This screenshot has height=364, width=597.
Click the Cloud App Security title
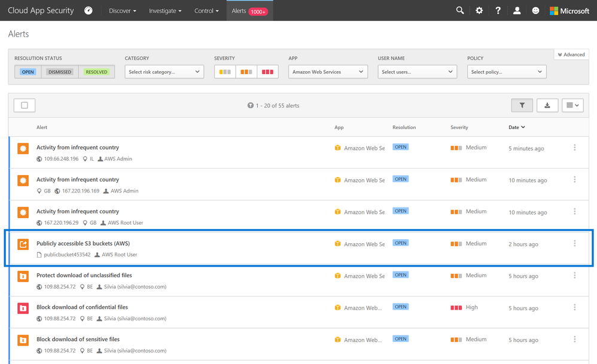pyautogui.click(x=41, y=11)
